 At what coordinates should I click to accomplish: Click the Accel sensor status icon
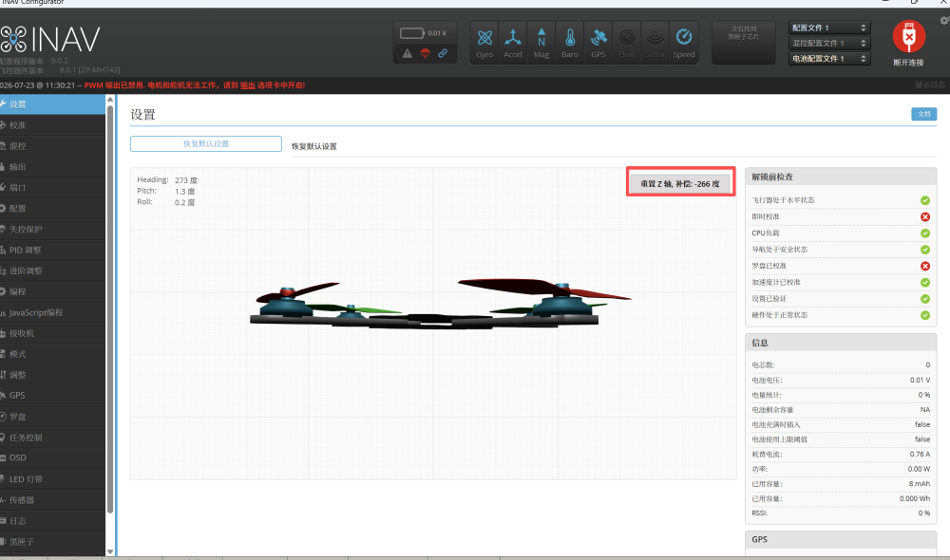point(513,43)
